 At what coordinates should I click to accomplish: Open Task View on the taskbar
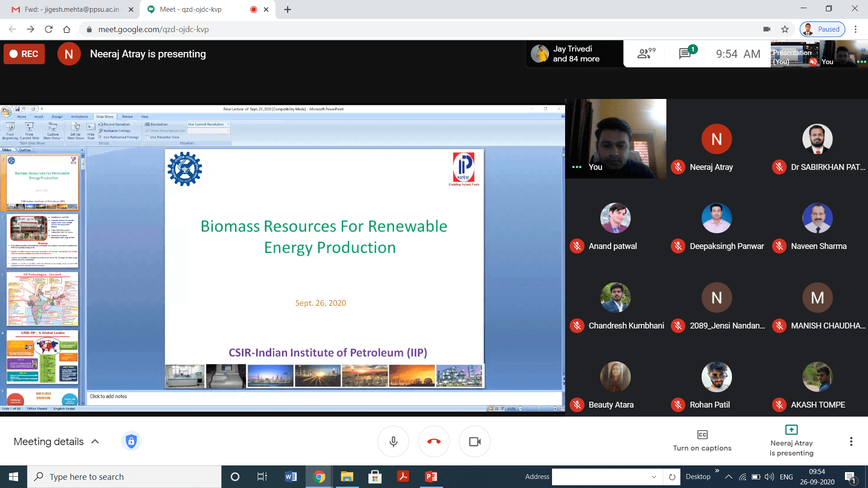[x=262, y=477]
